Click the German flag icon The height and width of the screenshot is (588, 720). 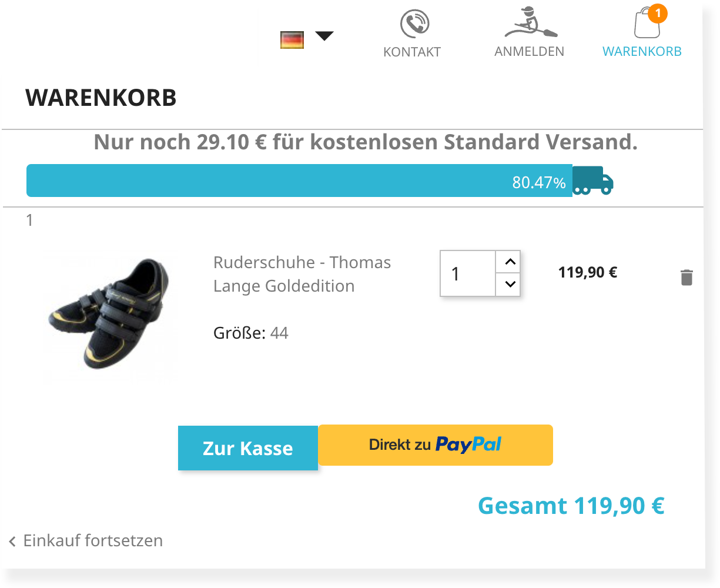(x=292, y=40)
